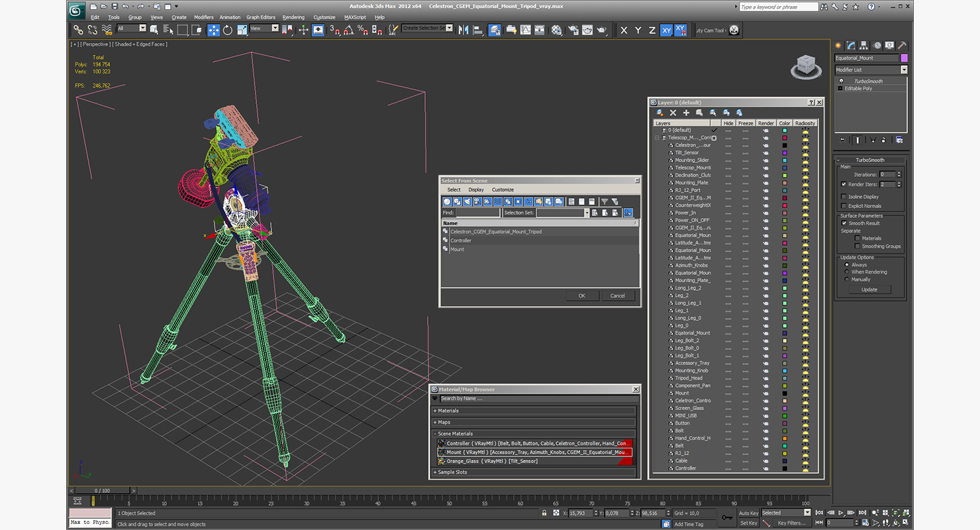Toggle the Angle Snap icon
This screenshot has width=980, height=530.
pyautogui.click(x=348, y=30)
